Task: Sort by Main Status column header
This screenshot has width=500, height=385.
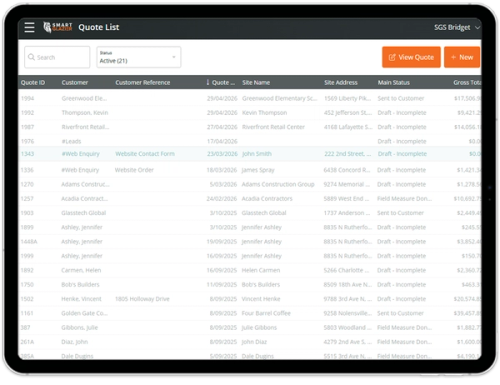Action: [393, 83]
